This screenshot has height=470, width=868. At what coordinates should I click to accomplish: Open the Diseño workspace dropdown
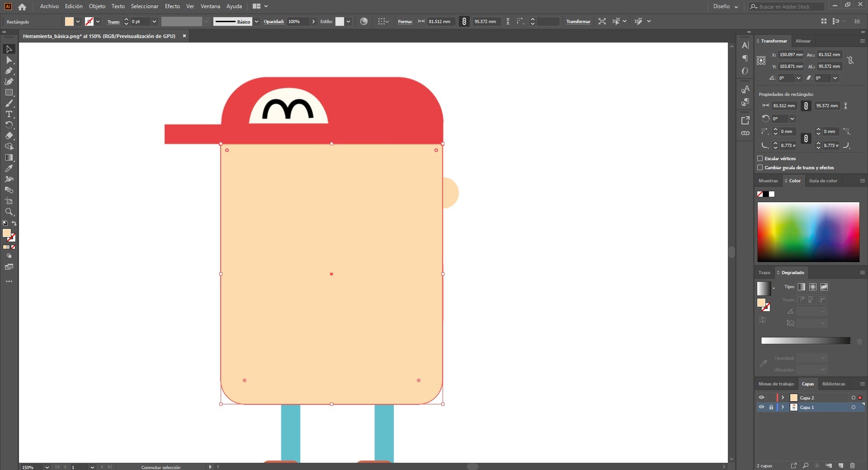(x=725, y=6)
